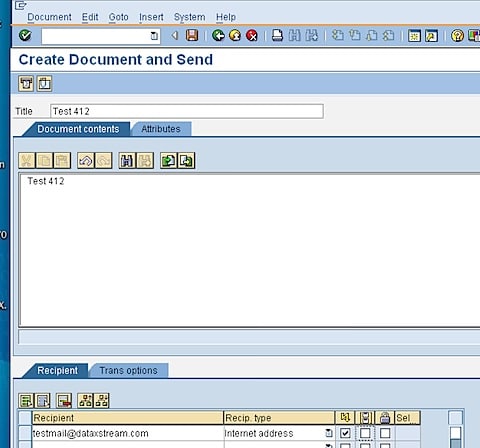Click the First Page icon
480x448 pixels.
pos(338,35)
